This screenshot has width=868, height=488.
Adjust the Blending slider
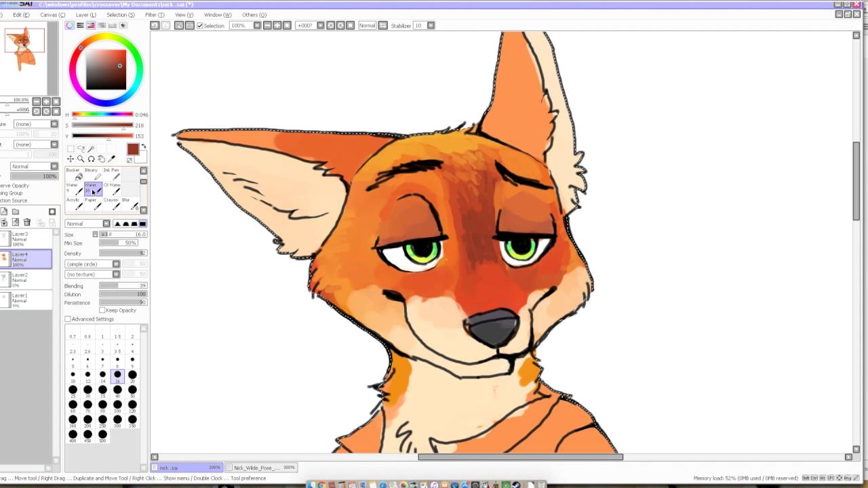123,286
